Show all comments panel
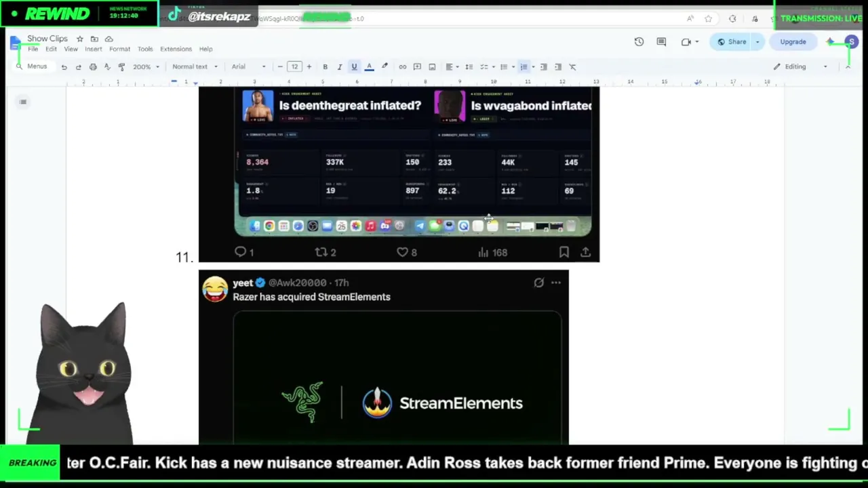Viewport: 868px width, 488px height. [x=661, y=42]
